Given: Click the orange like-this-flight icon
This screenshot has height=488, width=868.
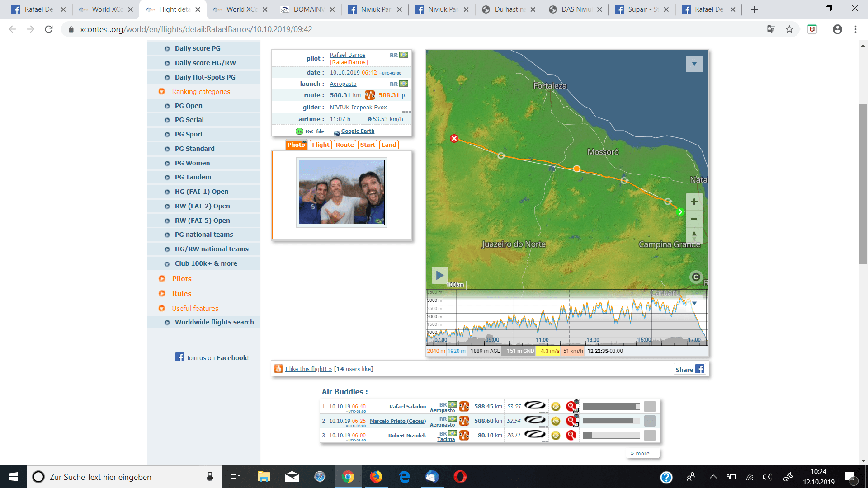Looking at the screenshot, I should [x=278, y=369].
